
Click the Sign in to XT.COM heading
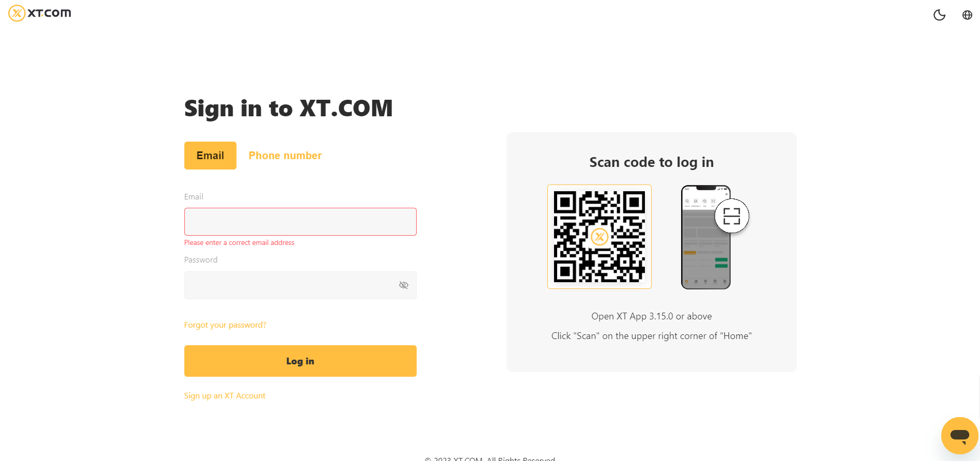(x=289, y=109)
